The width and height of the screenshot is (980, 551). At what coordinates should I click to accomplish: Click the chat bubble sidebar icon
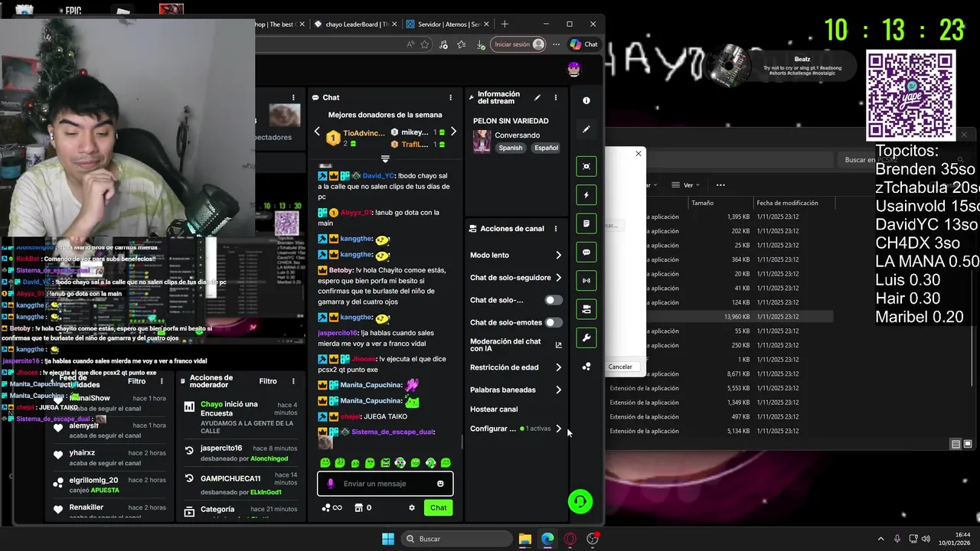(x=586, y=252)
